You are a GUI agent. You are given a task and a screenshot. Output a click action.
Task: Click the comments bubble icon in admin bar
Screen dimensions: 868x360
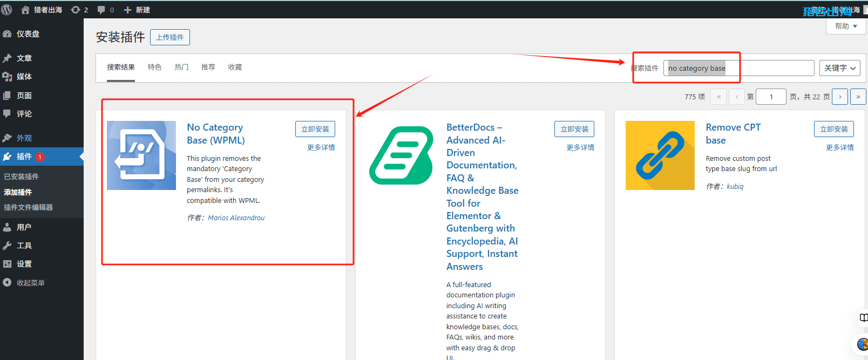pos(101,10)
